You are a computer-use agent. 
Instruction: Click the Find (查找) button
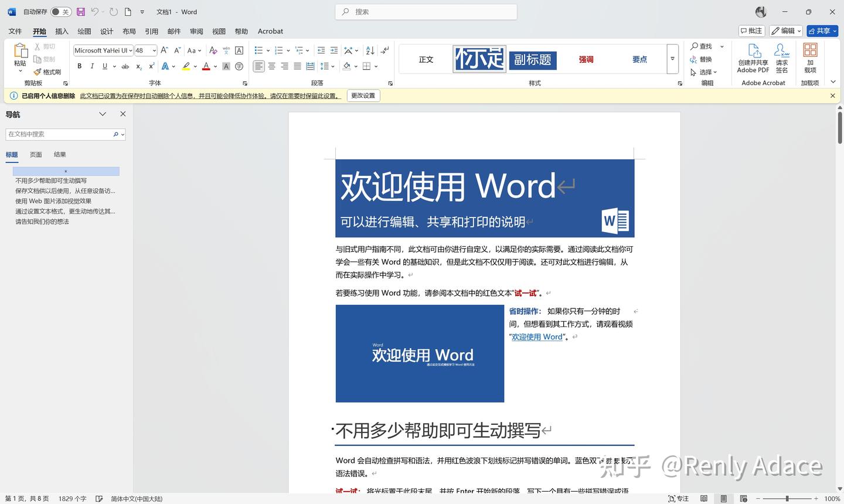(x=701, y=46)
